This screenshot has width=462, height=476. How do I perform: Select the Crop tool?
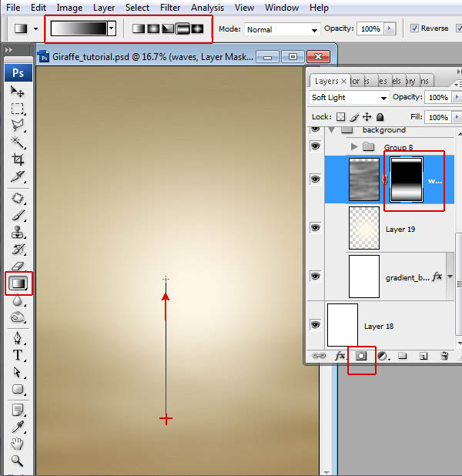18,159
